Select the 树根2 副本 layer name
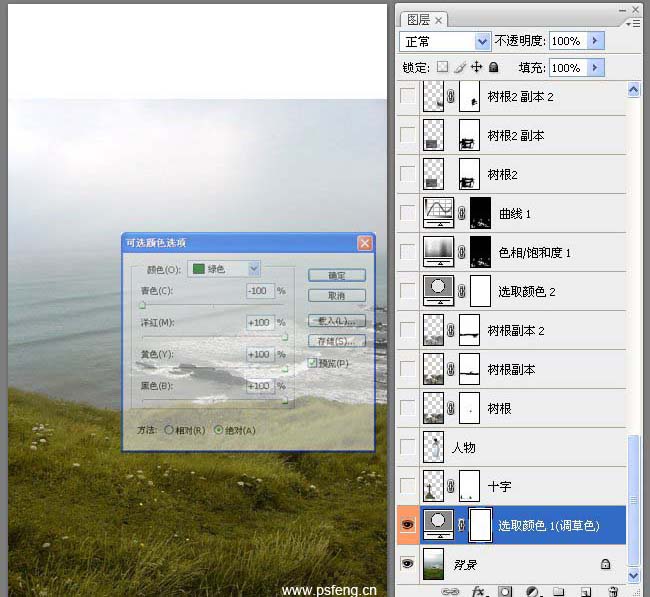 (x=516, y=136)
